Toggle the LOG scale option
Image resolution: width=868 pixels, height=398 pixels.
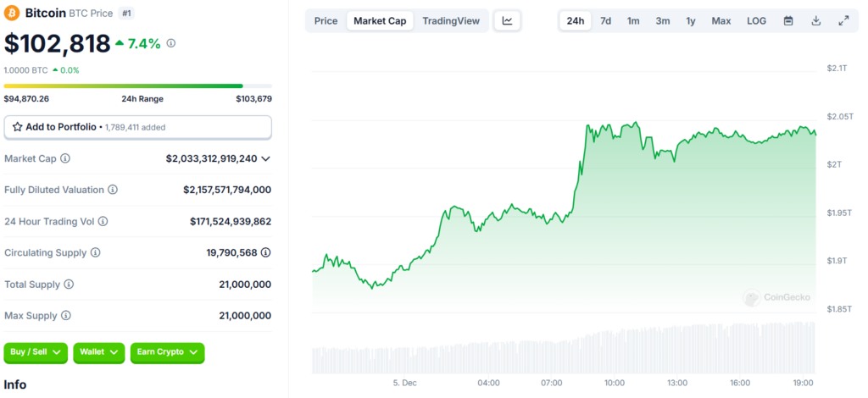pyautogui.click(x=757, y=20)
